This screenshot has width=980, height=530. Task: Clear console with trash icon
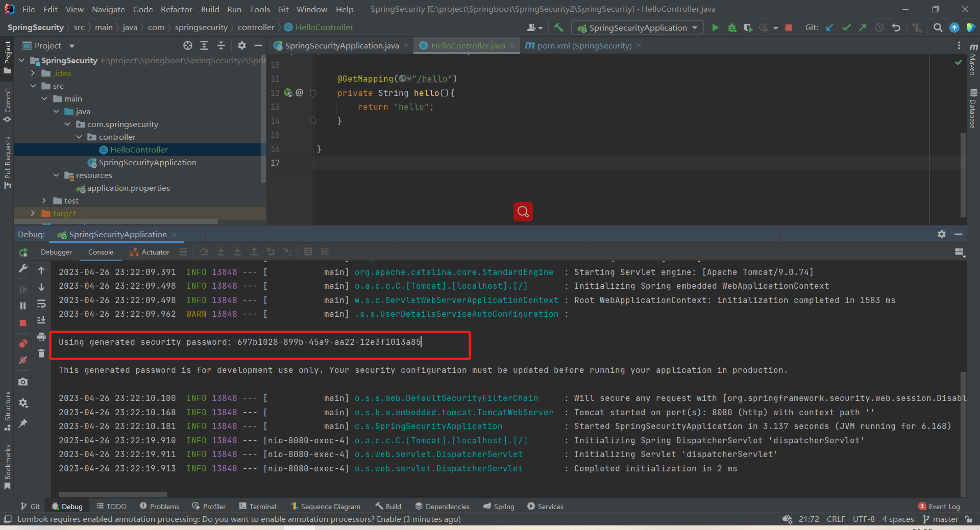coord(41,353)
